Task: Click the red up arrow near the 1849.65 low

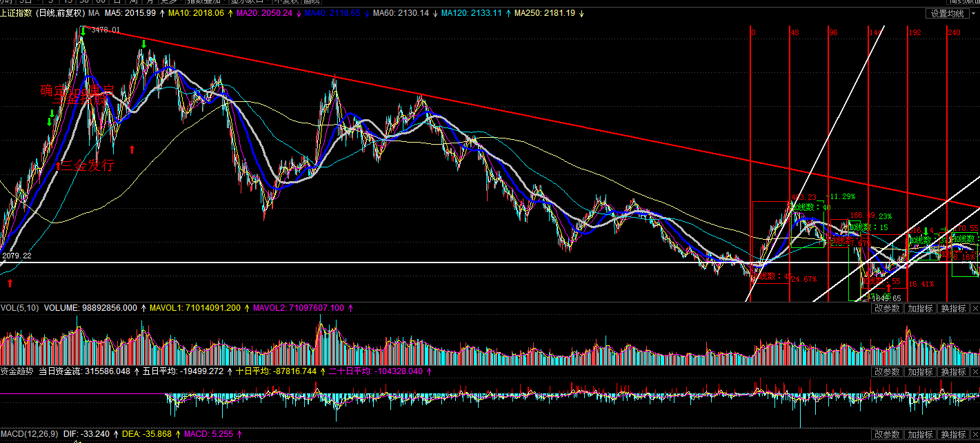Action: [888, 289]
